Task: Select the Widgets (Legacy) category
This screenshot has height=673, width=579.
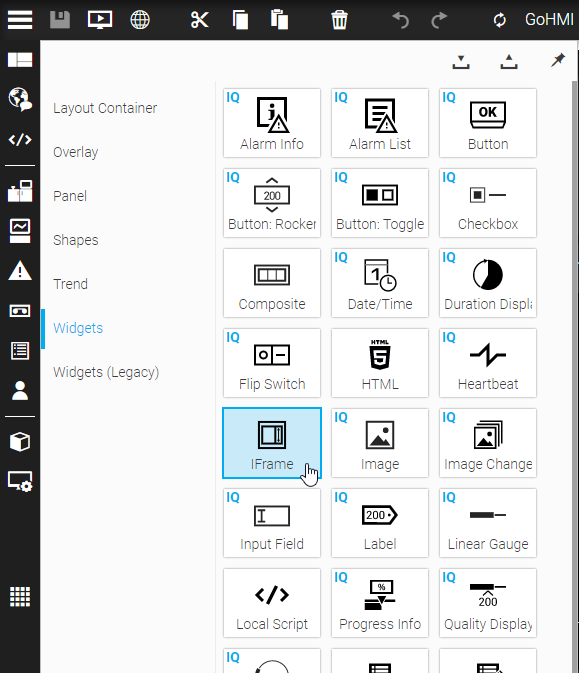Action: click(x=106, y=372)
